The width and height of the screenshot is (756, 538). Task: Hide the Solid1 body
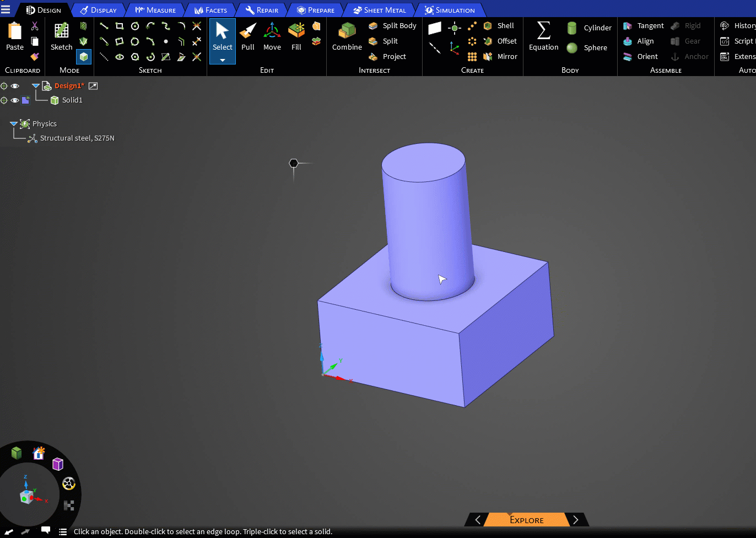tap(14, 100)
